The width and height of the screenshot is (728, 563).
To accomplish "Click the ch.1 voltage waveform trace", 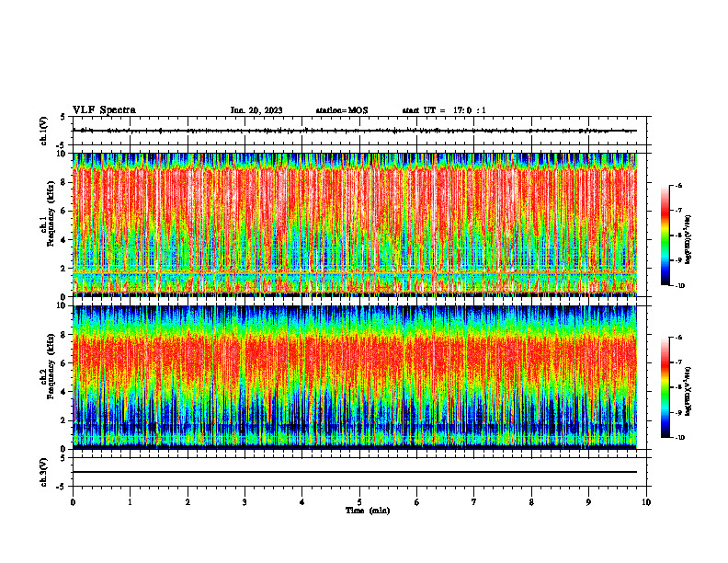I will [x=355, y=131].
